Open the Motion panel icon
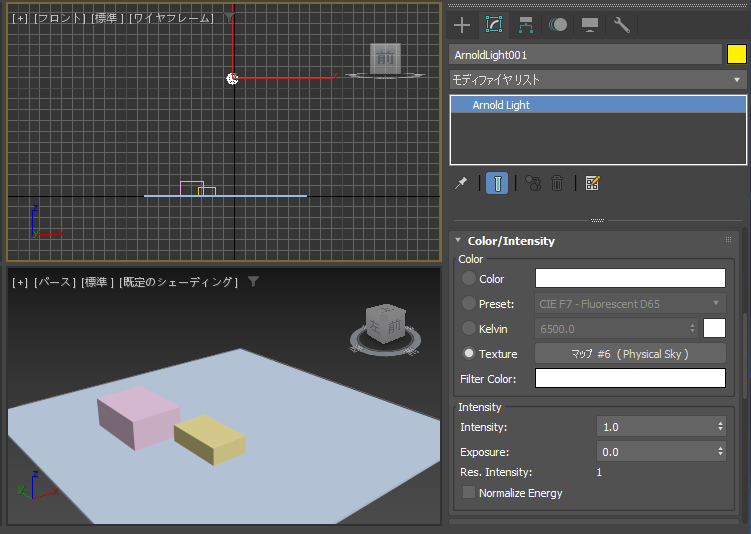The width and height of the screenshot is (751, 534). [558, 24]
